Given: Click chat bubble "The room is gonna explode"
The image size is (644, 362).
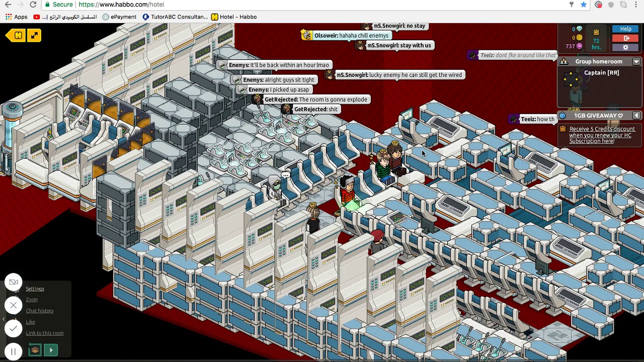Looking at the screenshot, I should (311, 100).
